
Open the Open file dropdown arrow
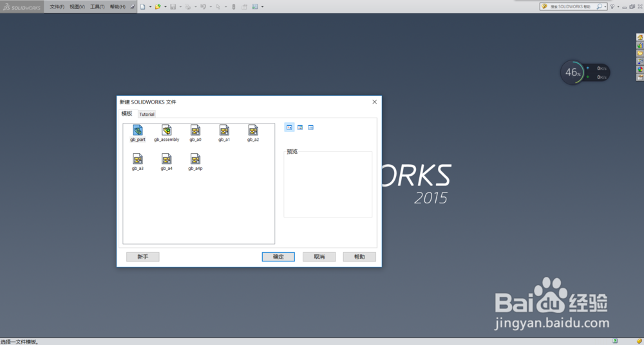(x=165, y=6)
